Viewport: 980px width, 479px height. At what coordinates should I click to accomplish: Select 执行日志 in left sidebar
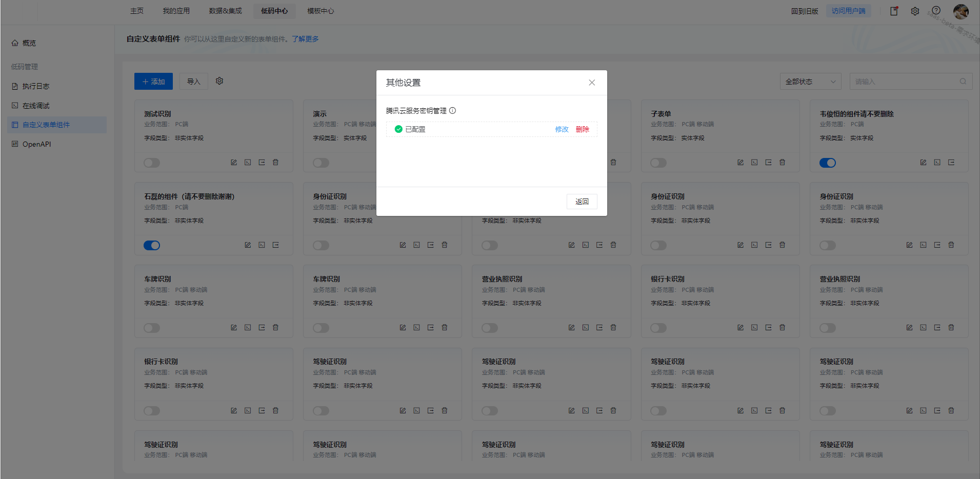[x=36, y=86]
